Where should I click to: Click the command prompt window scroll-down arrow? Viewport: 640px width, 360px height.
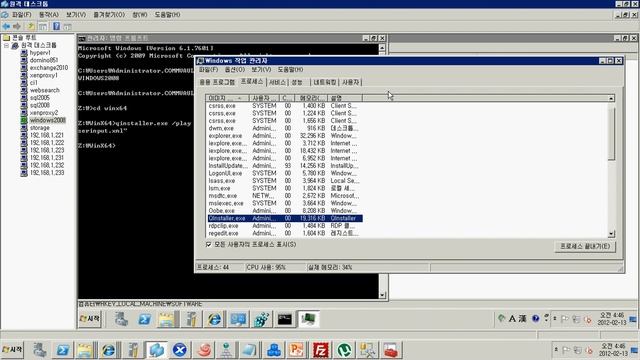coord(382,295)
